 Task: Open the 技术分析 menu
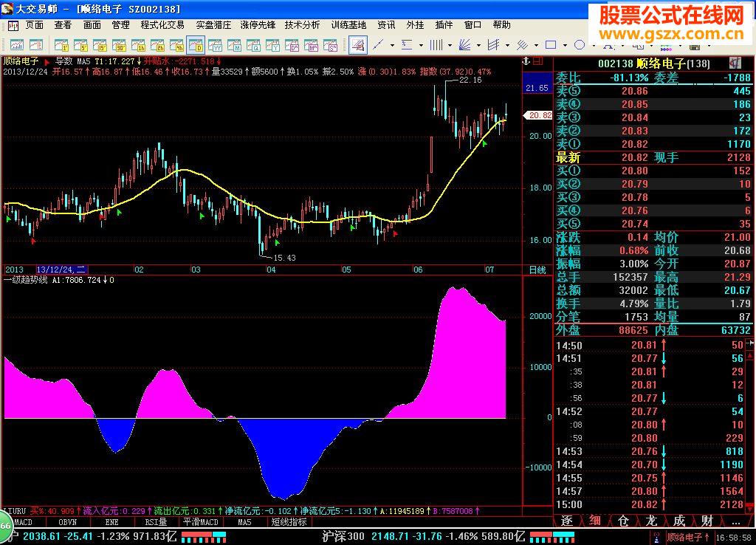(x=304, y=24)
